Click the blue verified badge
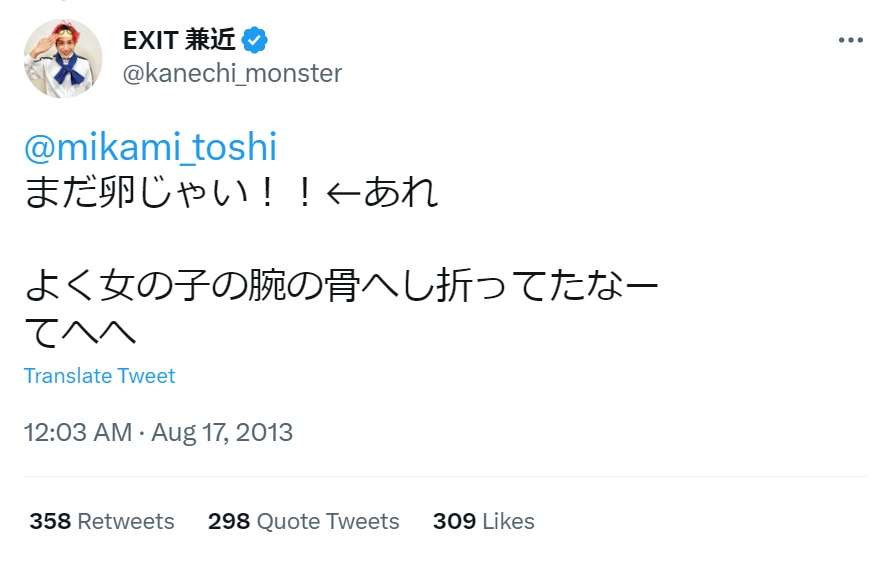The height and width of the screenshot is (561, 883). pyautogui.click(x=256, y=40)
